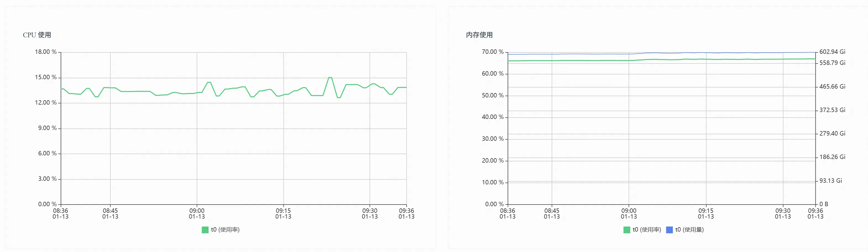The height and width of the screenshot is (252, 868).
Task: Hide the t0 (使用率) series in memory chart legend
Action: [x=647, y=230]
